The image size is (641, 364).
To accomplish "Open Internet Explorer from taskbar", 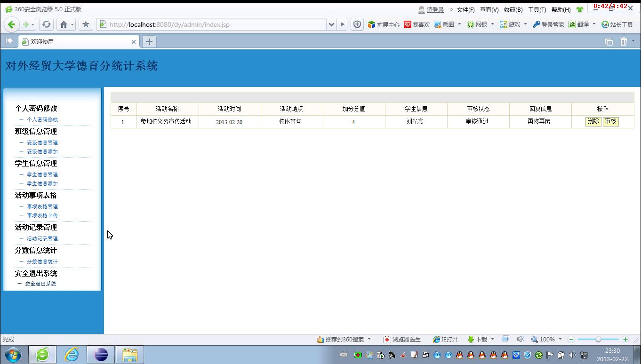I will point(72,355).
